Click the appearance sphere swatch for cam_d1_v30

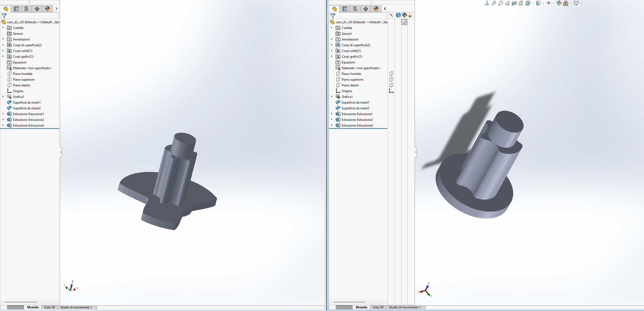coord(404,22)
